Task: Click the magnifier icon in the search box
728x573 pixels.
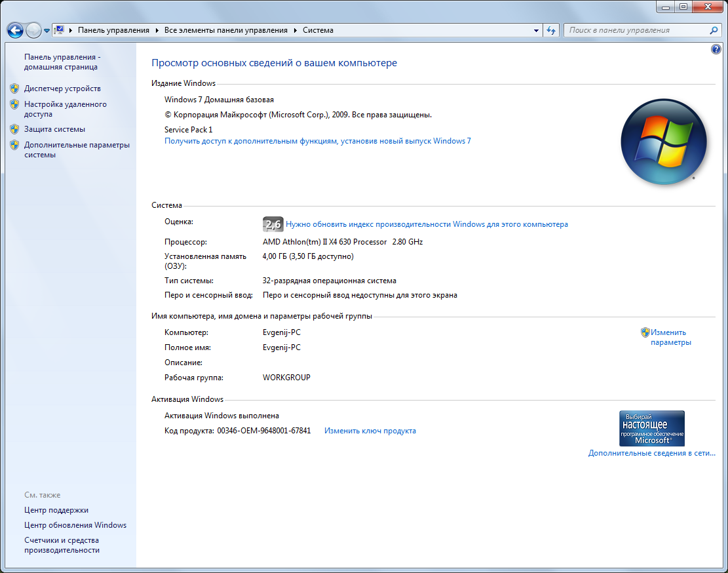Action: 714,30
